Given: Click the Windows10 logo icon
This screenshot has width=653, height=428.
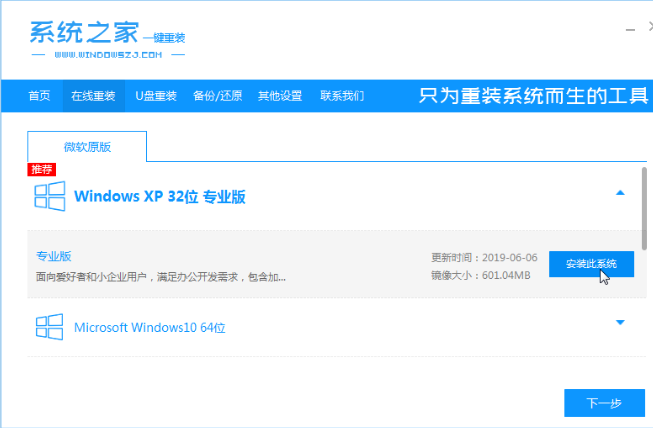Looking at the screenshot, I should pyautogui.click(x=50, y=326).
